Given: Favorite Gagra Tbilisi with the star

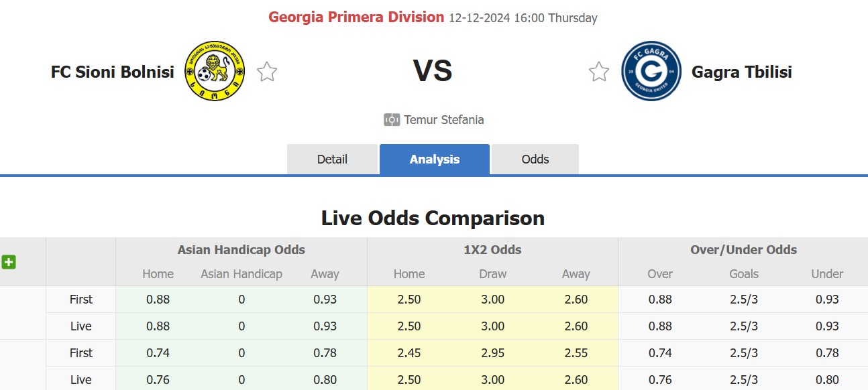Looking at the screenshot, I should pyautogui.click(x=599, y=72).
